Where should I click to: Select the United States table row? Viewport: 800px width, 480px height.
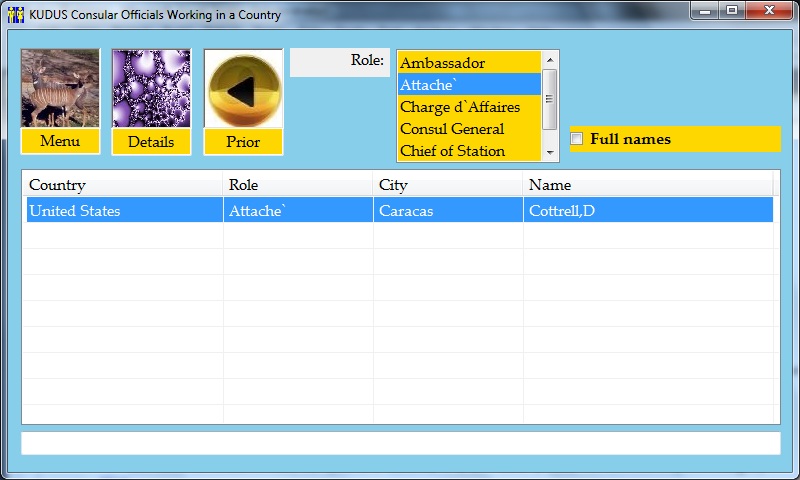[399, 211]
